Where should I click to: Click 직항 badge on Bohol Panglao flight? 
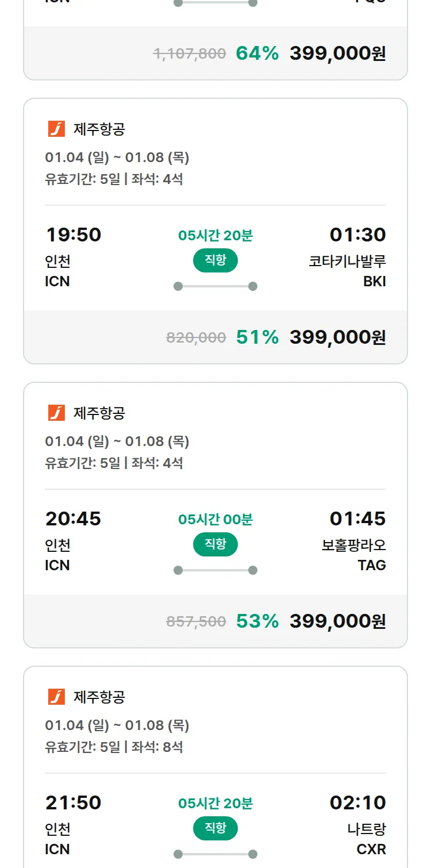click(x=215, y=544)
